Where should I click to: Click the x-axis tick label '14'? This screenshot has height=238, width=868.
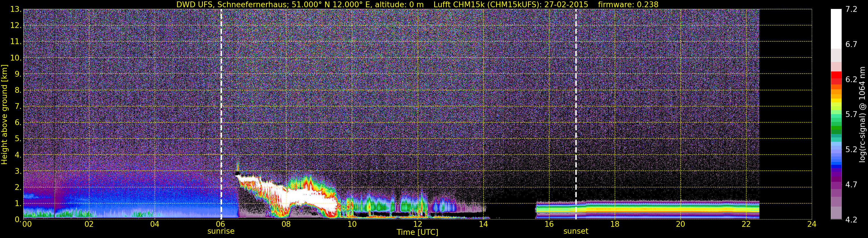(483, 224)
